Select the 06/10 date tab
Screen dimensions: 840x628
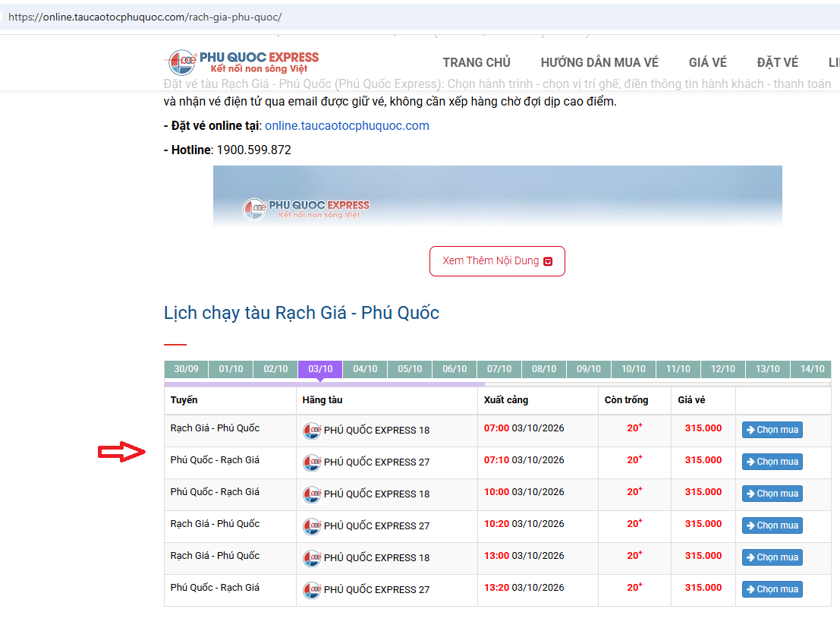[455, 369]
